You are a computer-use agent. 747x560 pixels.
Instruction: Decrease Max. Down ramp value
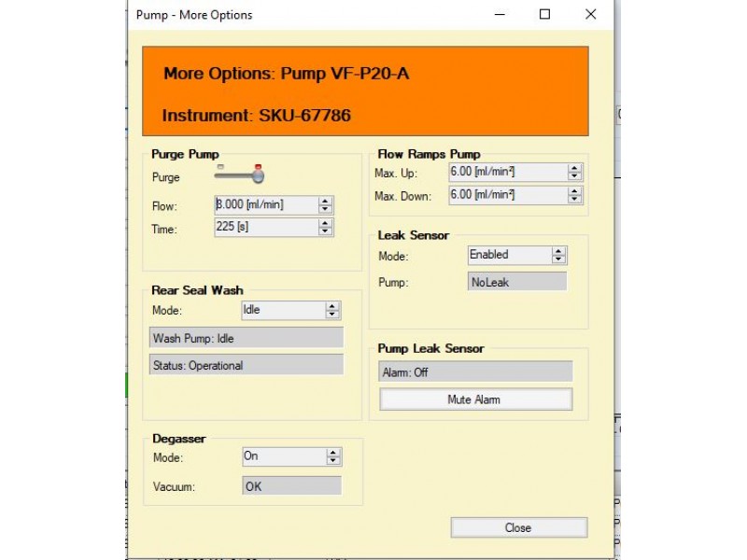574,200
